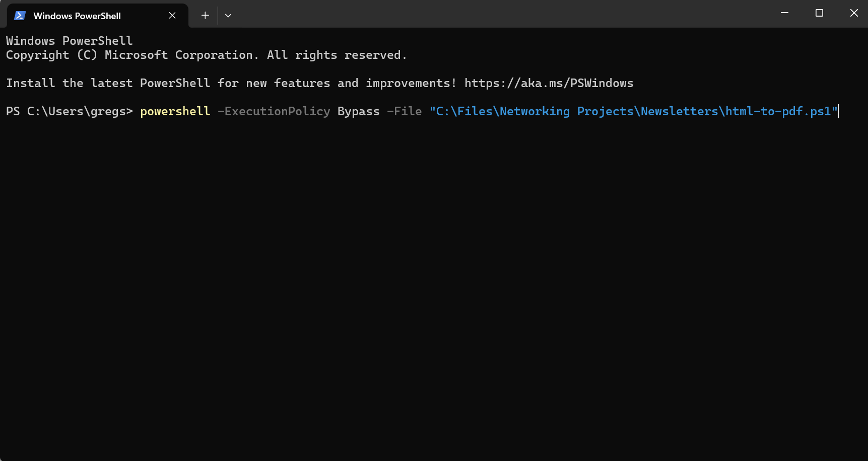868x461 pixels.
Task: Open a new terminal tab
Action: 205,16
